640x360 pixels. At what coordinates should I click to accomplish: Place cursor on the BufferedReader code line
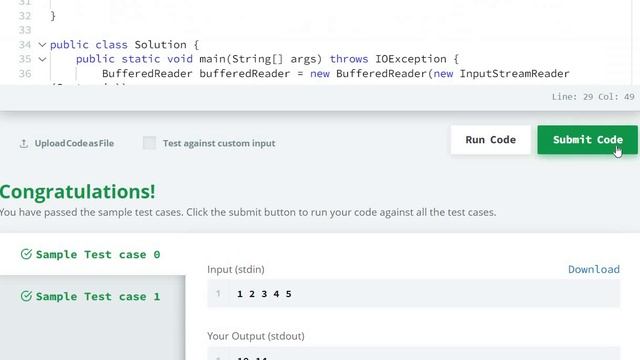click(336, 73)
